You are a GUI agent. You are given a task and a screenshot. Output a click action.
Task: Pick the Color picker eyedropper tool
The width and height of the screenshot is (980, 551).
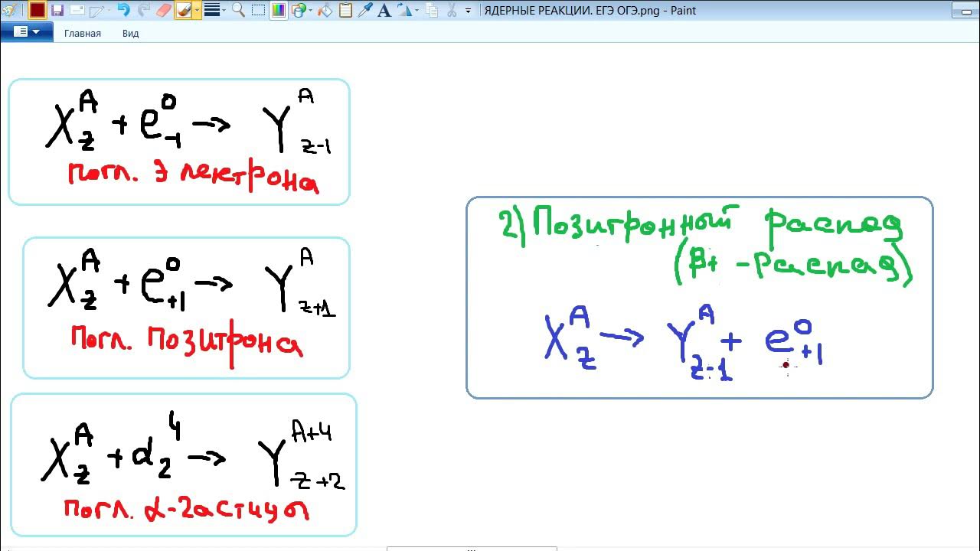tap(365, 11)
